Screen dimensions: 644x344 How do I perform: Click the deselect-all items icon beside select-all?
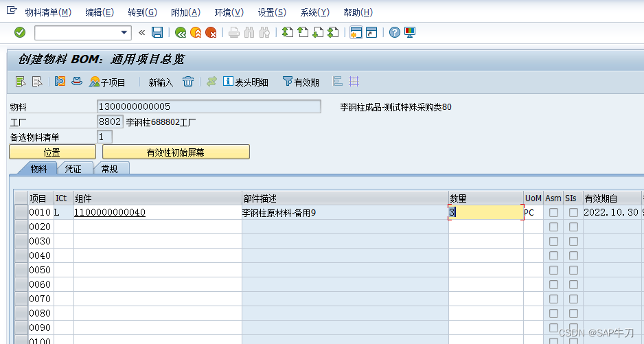click(37, 82)
